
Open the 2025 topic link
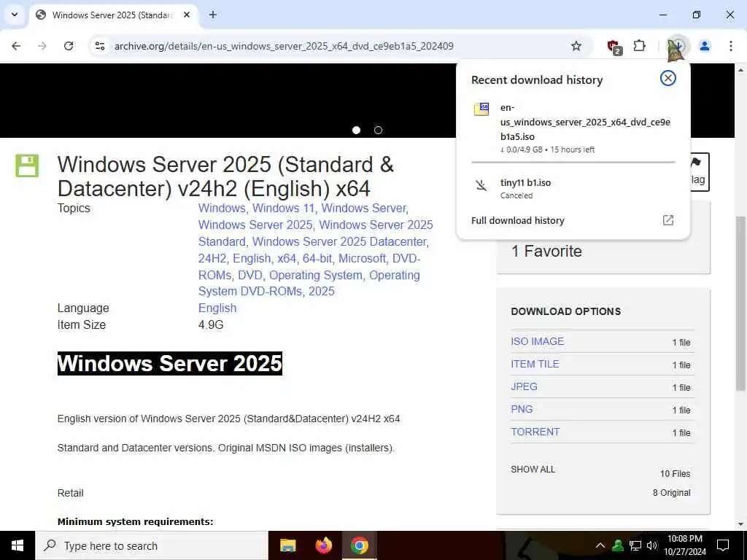pyautogui.click(x=322, y=291)
